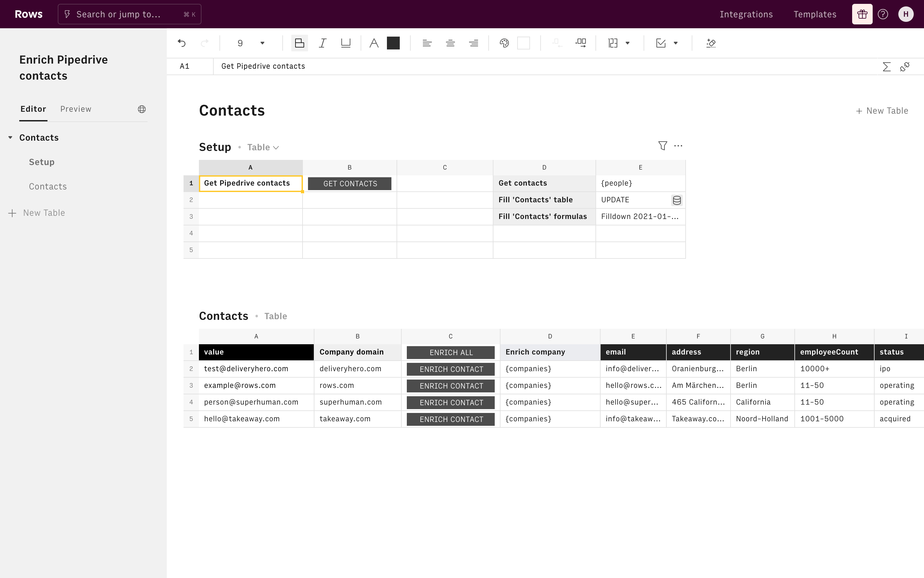Click the gift icon button

coord(862,14)
